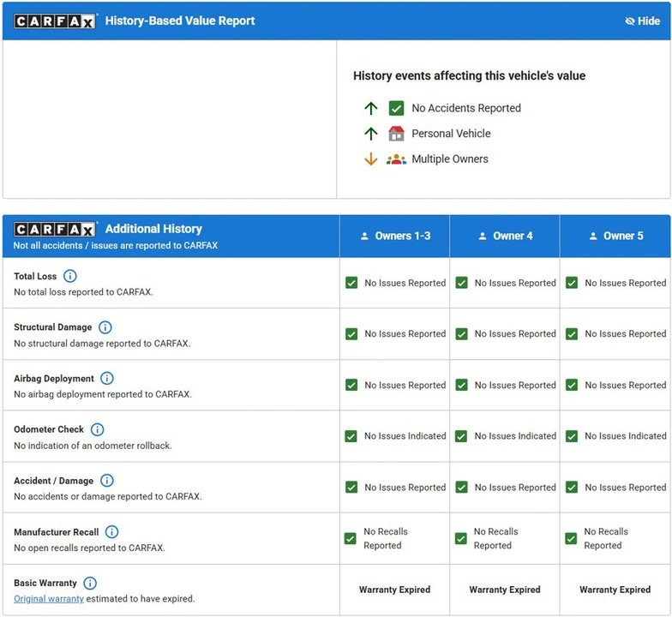Click Total Loss check mark for Owner 5
672x617 pixels.
[572, 283]
